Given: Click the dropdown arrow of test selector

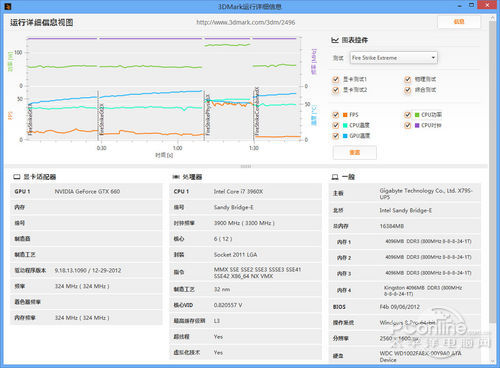Looking at the screenshot, I should [433, 58].
